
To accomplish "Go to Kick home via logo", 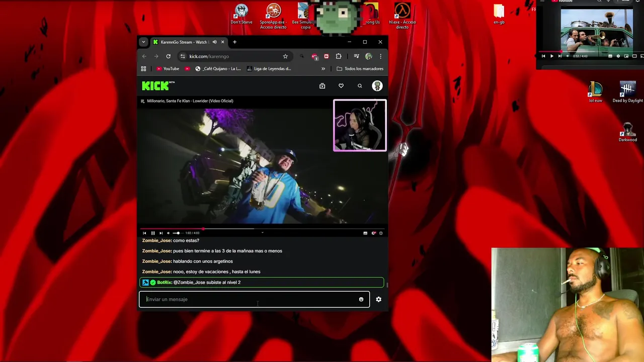I will pos(158,86).
